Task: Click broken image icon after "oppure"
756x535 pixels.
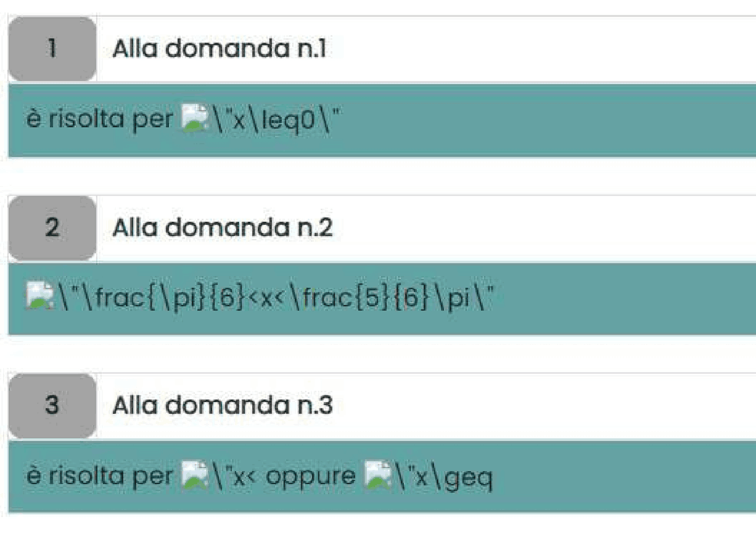Action: pos(379,475)
